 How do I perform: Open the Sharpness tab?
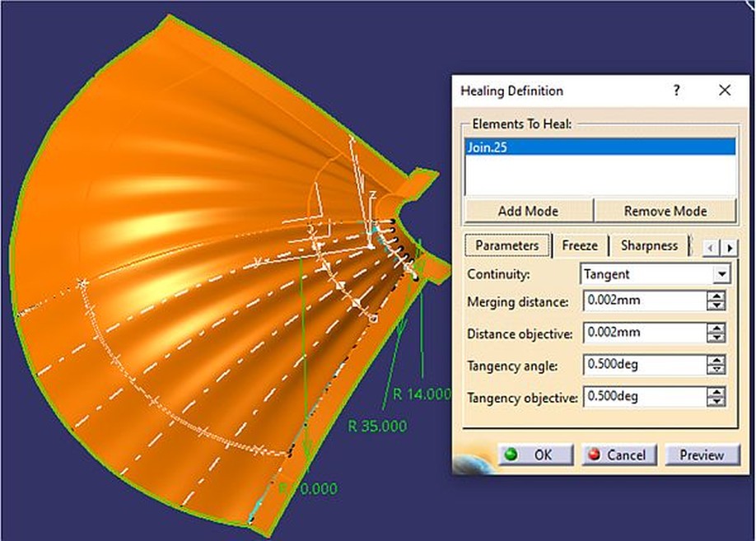pyautogui.click(x=649, y=245)
